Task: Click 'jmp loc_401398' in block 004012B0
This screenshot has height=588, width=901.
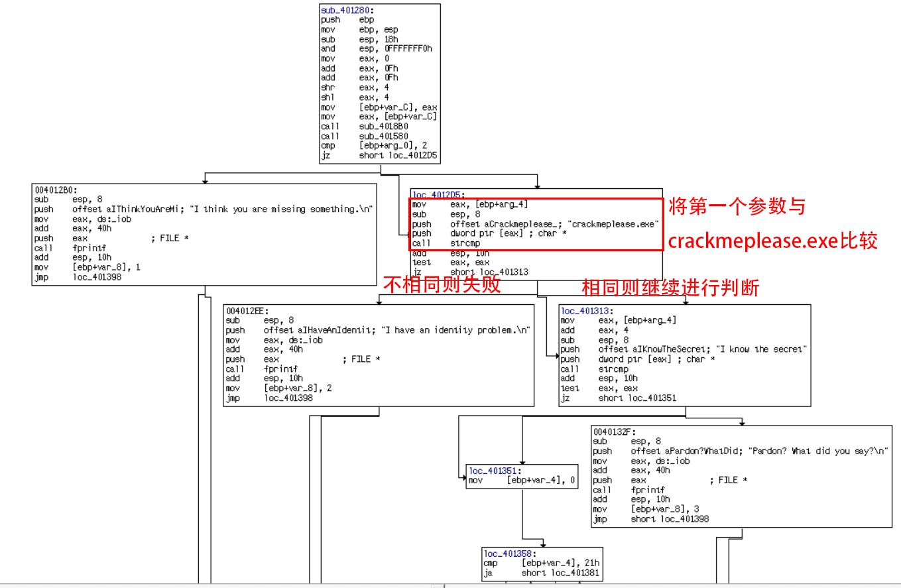Action: (x=78, y=277)
